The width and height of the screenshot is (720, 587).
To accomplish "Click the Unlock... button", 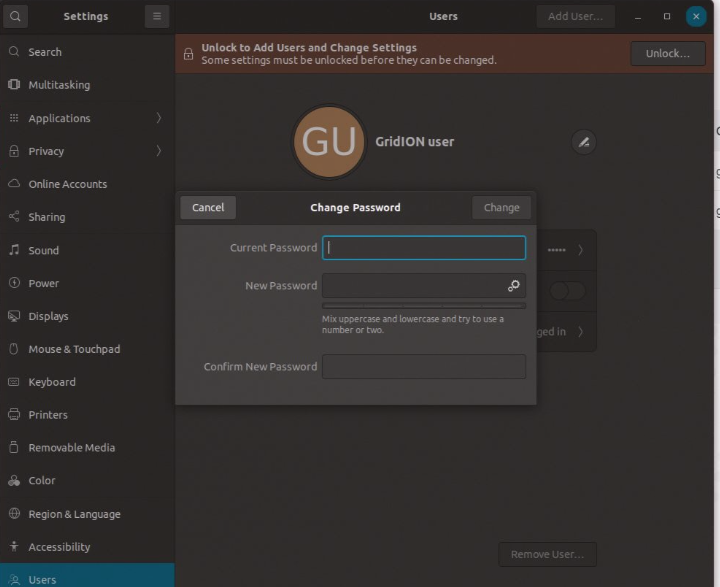I will 668,53.
